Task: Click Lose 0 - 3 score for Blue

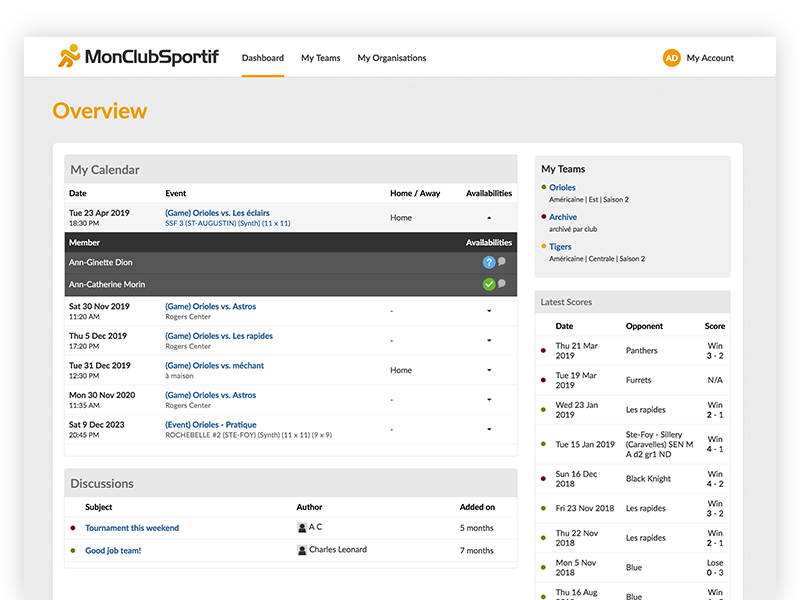Action: pos(715,567)
